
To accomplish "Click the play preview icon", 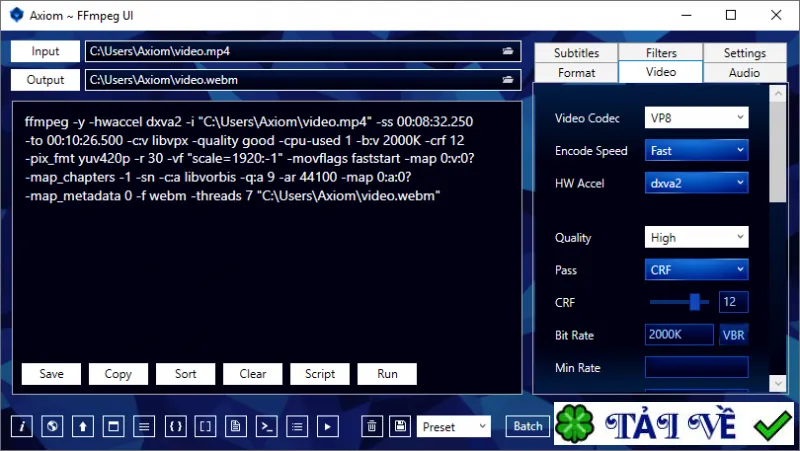I will [328, 427].
